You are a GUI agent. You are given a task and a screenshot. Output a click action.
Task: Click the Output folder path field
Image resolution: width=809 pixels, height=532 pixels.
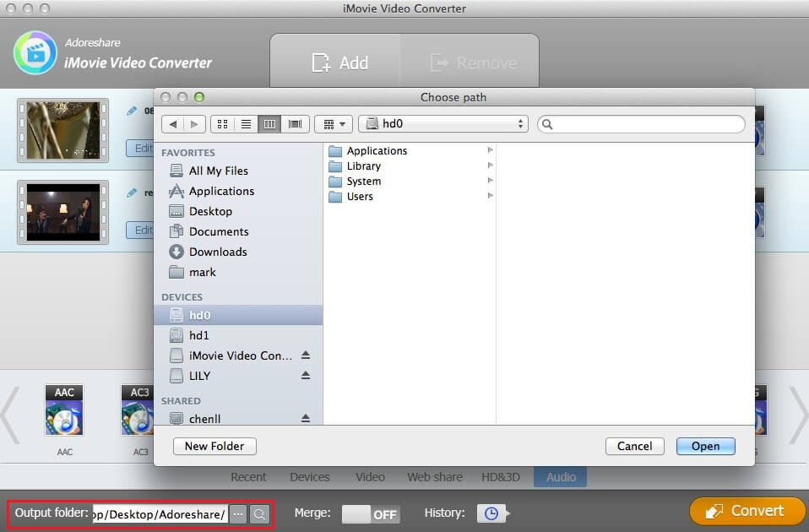point(160,514)
